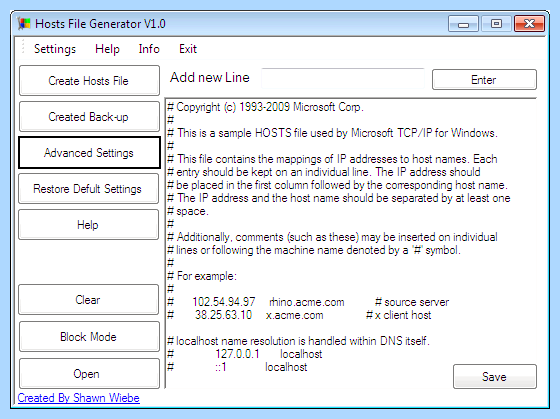Open the Settings menu
560x419 pixels.
(x=55, y=49)
